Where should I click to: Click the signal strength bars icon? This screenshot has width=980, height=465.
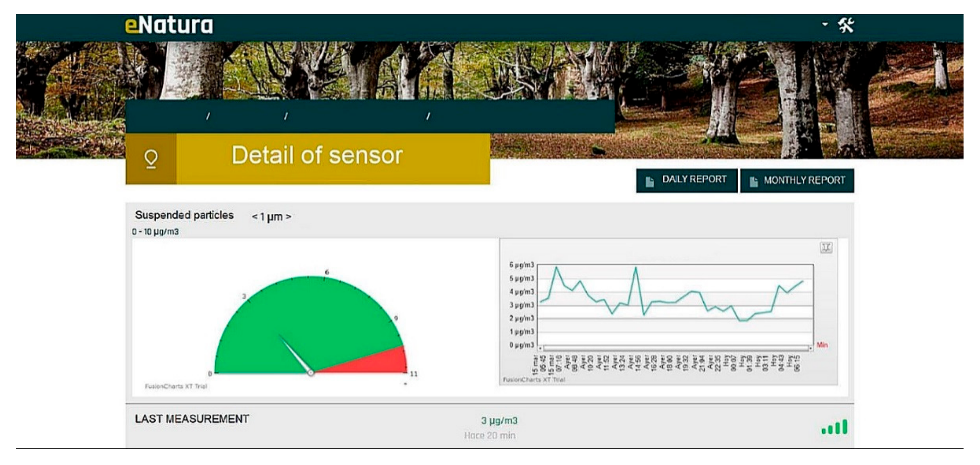click(x=835, y=427)
